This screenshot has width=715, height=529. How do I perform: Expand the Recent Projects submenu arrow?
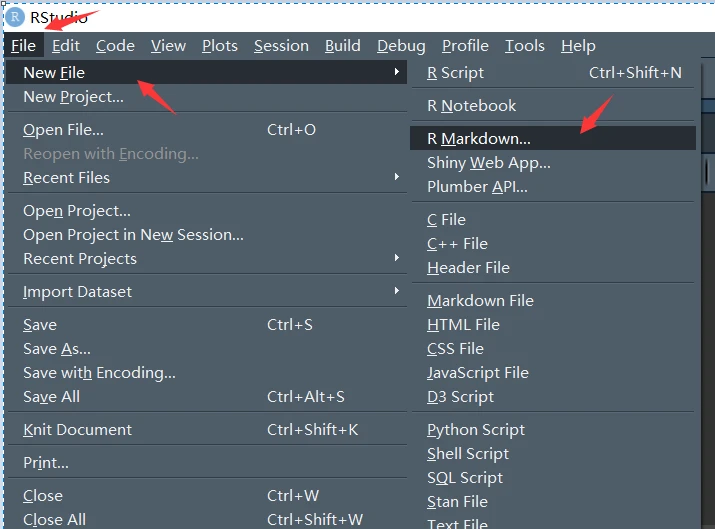click(x=396, y=258)
